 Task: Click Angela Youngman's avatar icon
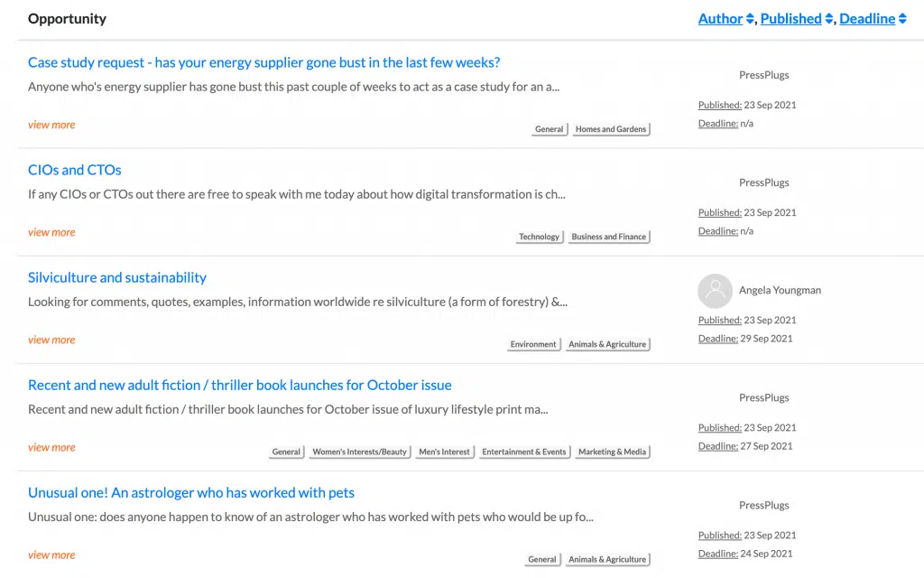[x=715, y=291]
